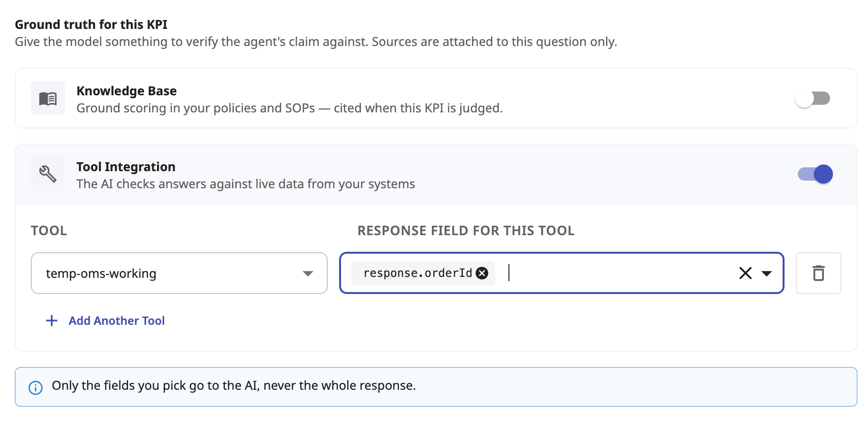Clear all selected response fields
The height and width of the screenshot is (422, 868).
coord(745,273)
